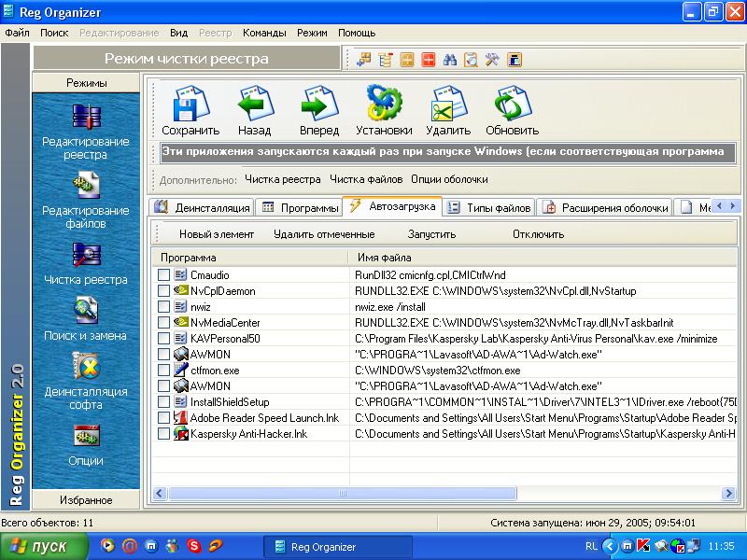Click the red grid toolbar icon
The width and height of the screenshot is (747, 560).
[429, 60]
